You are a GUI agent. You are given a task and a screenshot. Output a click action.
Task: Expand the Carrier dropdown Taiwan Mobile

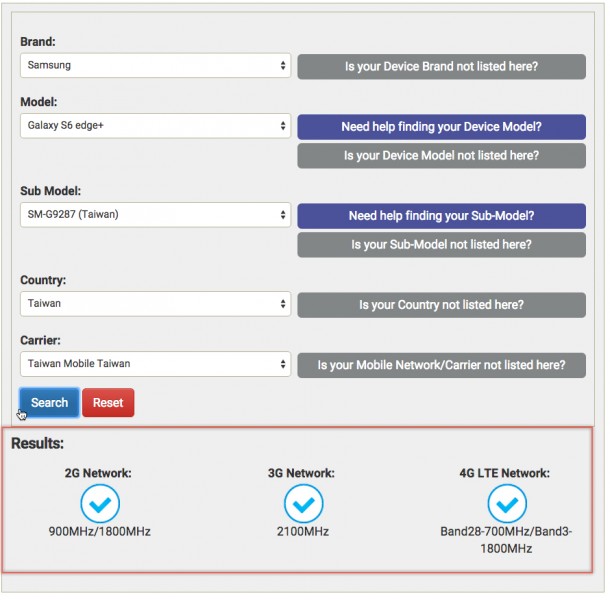point(155,364)
